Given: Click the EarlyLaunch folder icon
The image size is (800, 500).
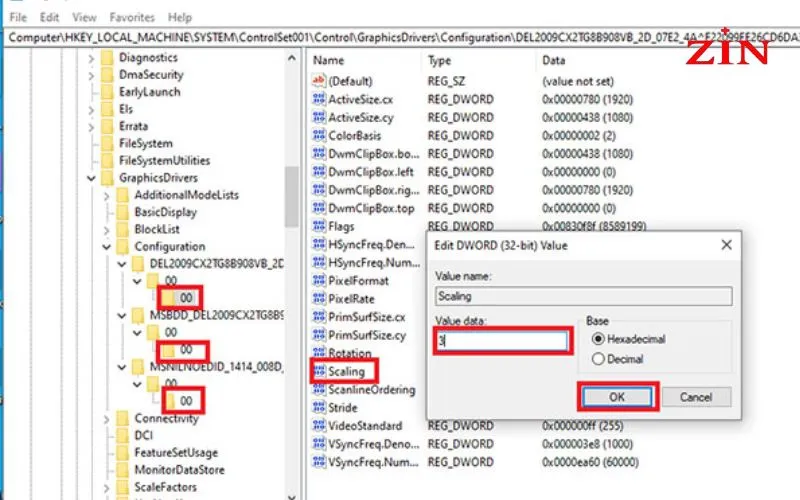Looking at the screenshot, I should 107,92.
